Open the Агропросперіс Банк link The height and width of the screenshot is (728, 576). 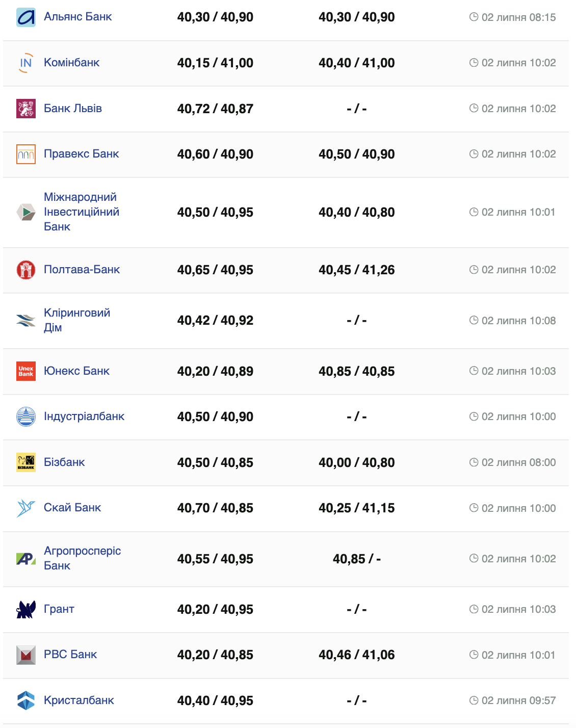click(x=82, y=558)
